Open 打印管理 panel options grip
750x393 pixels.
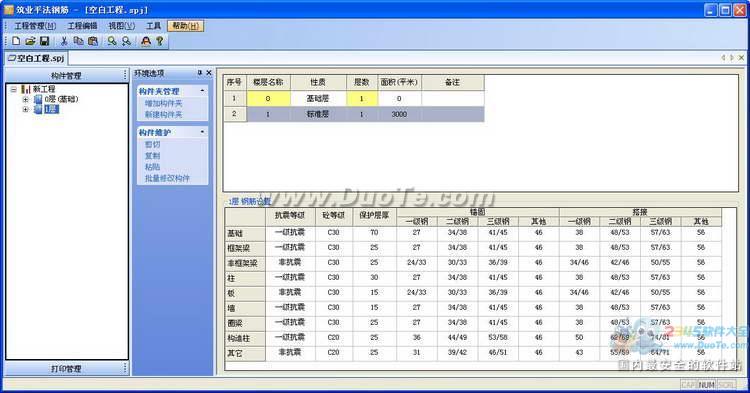pyautogui.click(x=125, y=368)
